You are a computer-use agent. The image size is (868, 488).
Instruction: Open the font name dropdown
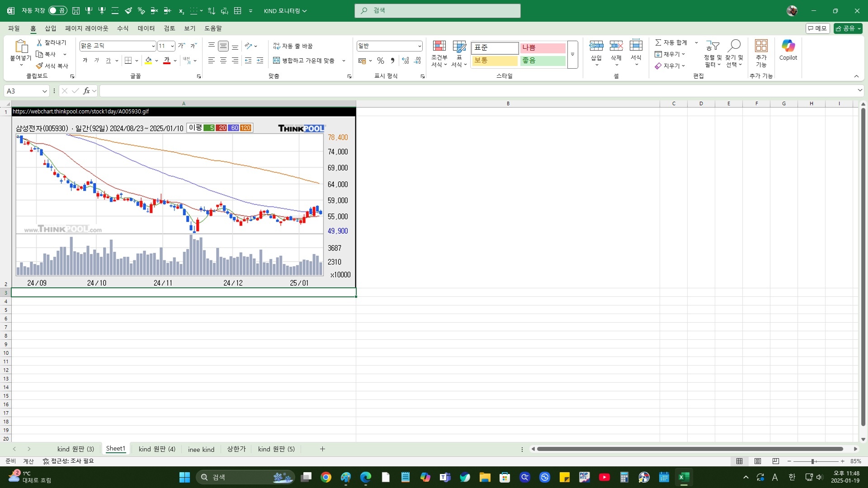click(x=153, y=46)
